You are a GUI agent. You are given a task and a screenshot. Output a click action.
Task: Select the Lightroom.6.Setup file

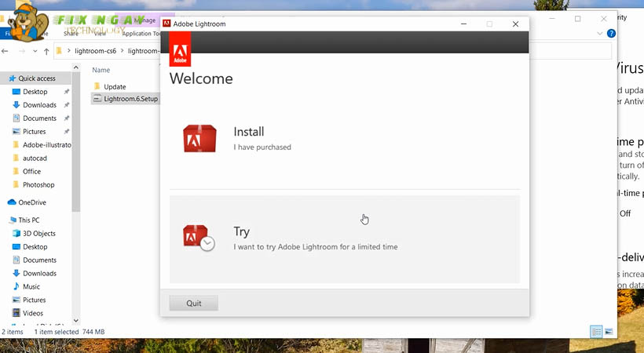(x=130, y=99)
